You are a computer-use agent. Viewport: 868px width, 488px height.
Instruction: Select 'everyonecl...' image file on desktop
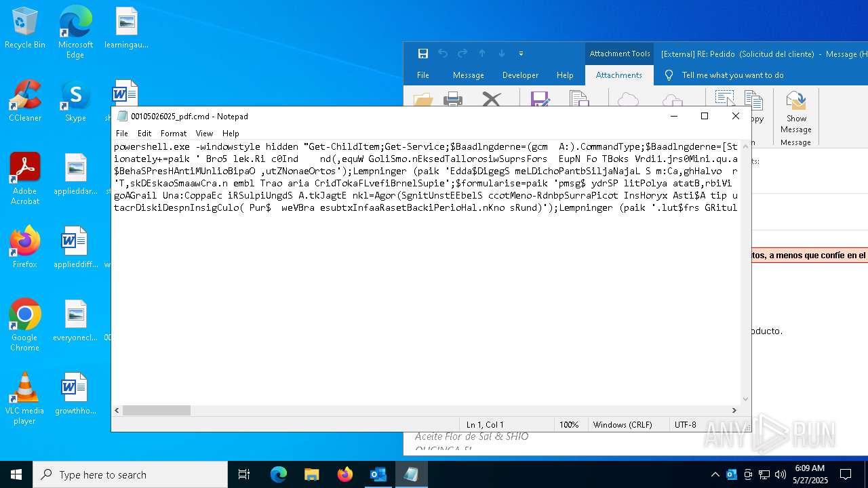[75, 321]
